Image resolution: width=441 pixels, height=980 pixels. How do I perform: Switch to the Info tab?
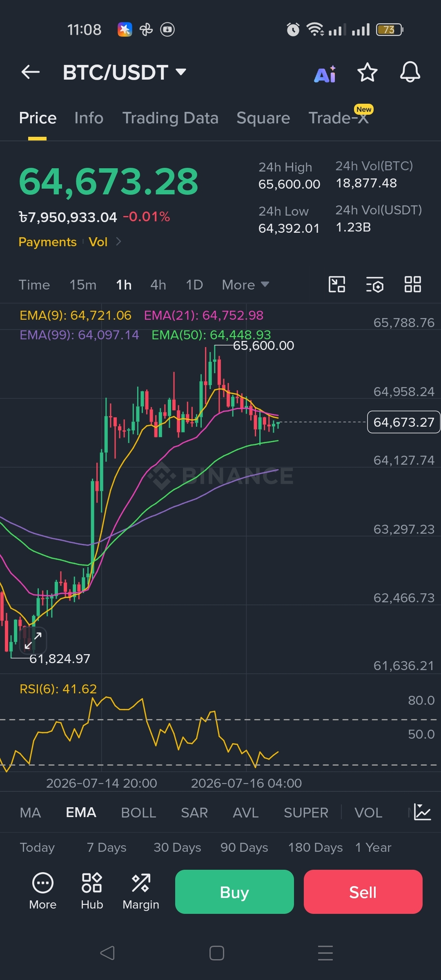tap(89, 118)
